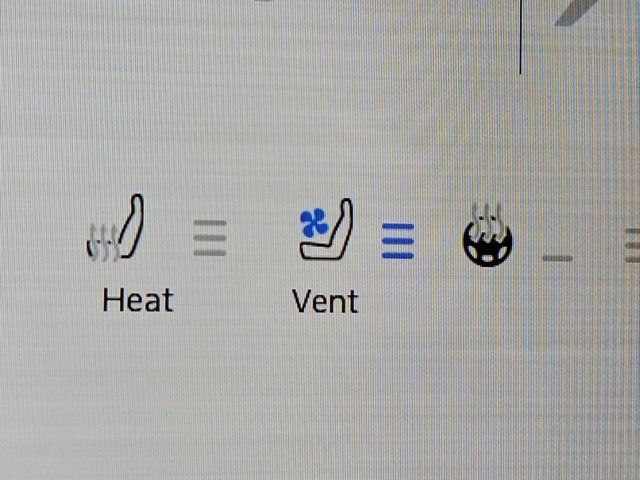Select the top blue vent level bar

click(x=398, y=227)
